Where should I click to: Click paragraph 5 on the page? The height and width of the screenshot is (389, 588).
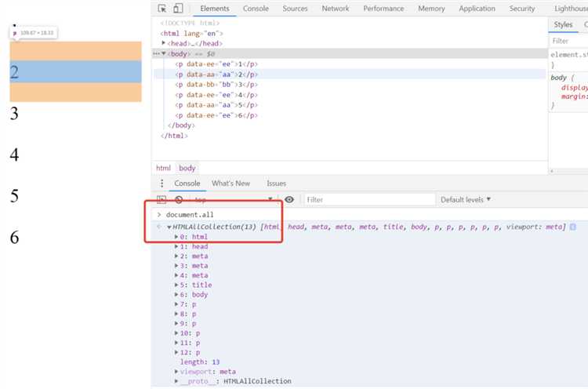pos(14,196)
